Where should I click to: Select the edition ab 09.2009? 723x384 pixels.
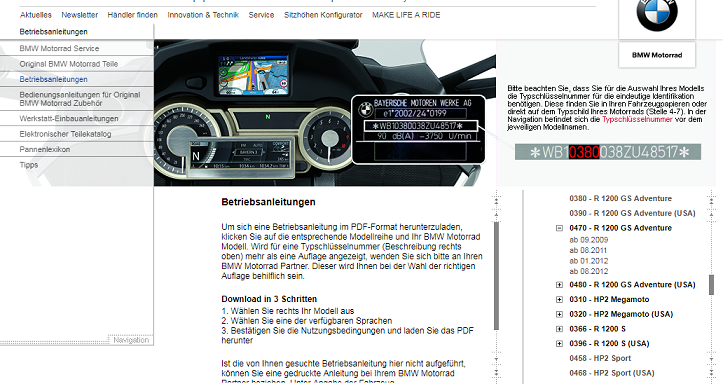(588, 240)
